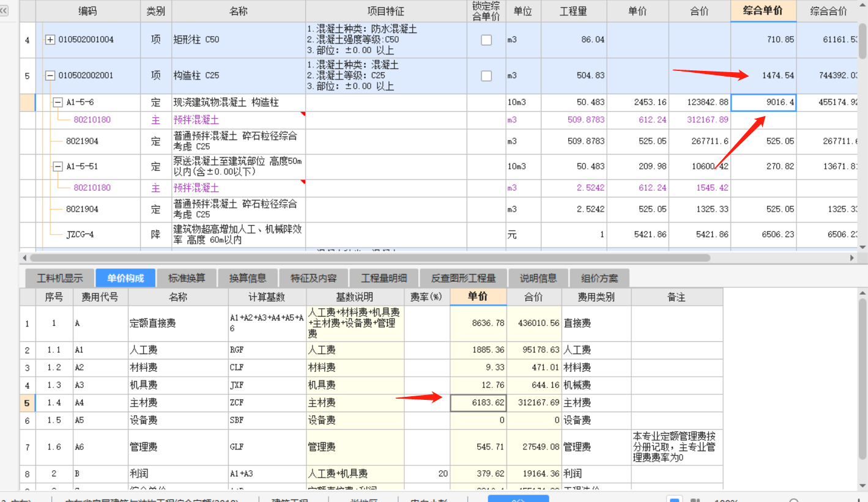The width and height of the screenshot is (868, 502).
Task: Click the upper table horizontal scrollbar thumb
Action: click(x=369, y=258)
